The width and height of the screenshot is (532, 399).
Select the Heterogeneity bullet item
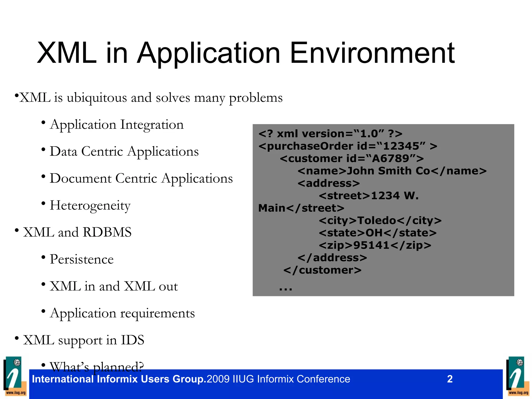[90, 205]
